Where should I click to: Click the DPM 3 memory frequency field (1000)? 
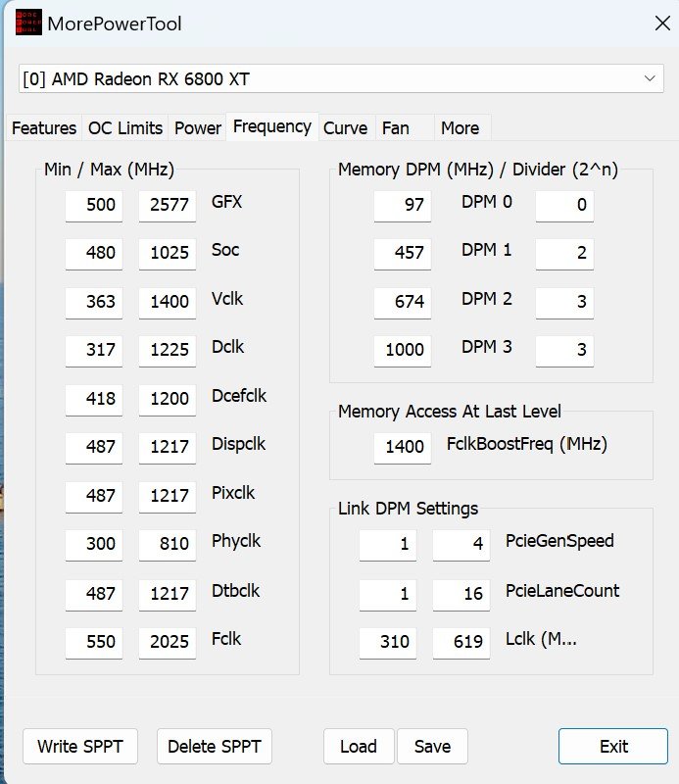coord(403,350)
